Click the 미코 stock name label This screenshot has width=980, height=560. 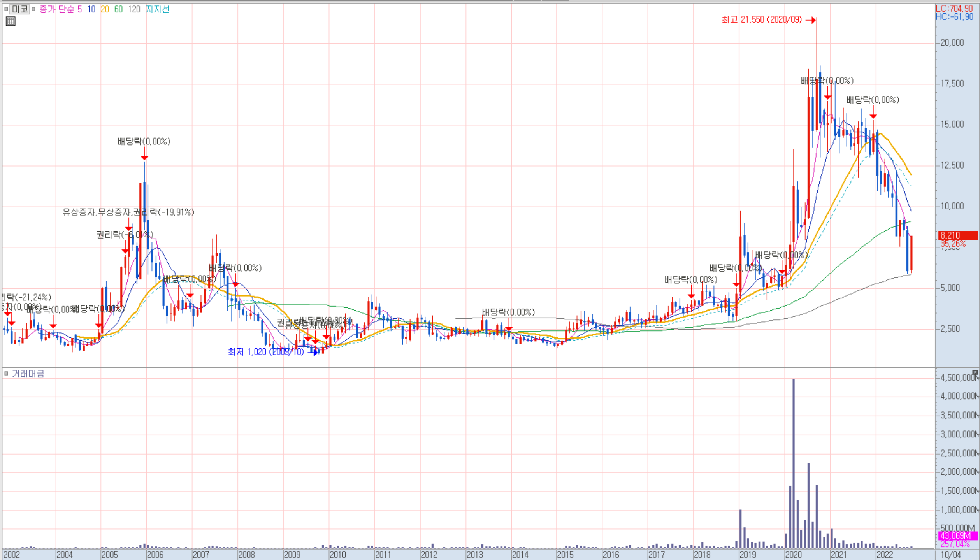[19, 9]
